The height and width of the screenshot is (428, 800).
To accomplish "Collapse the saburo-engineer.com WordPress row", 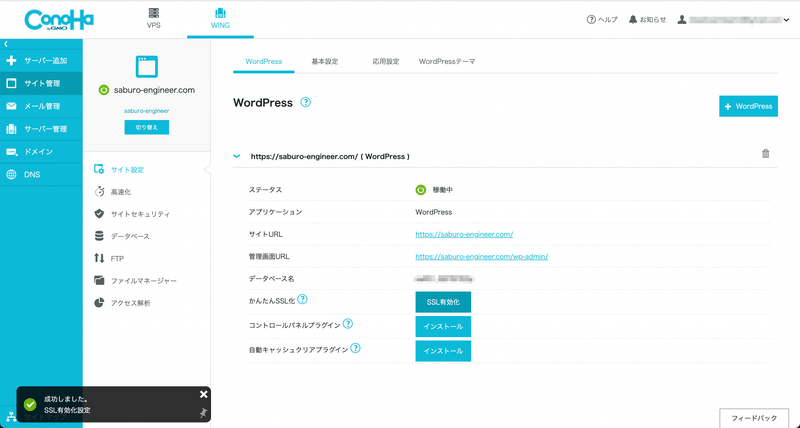I will [x=236, y=156].
